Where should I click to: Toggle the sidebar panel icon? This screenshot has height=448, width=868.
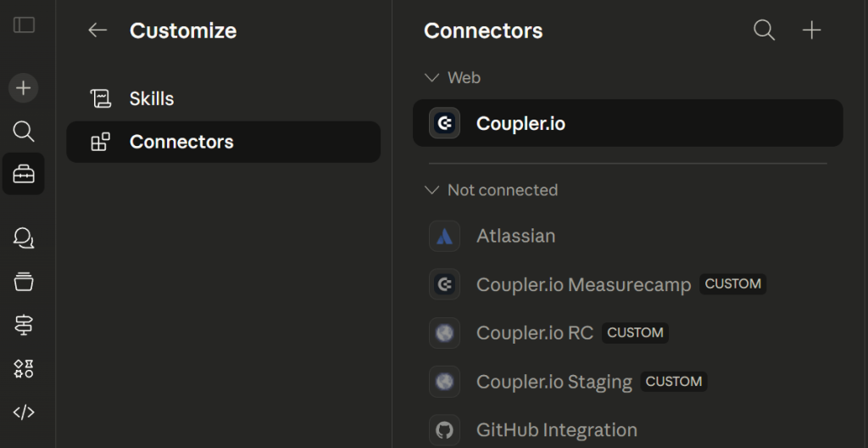[x=24, y=25]
